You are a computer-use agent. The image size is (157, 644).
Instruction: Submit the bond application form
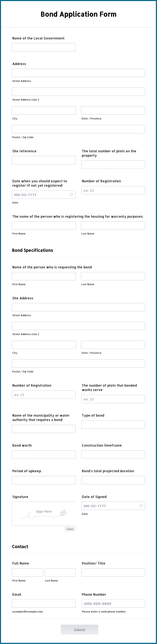pos(79,630)
